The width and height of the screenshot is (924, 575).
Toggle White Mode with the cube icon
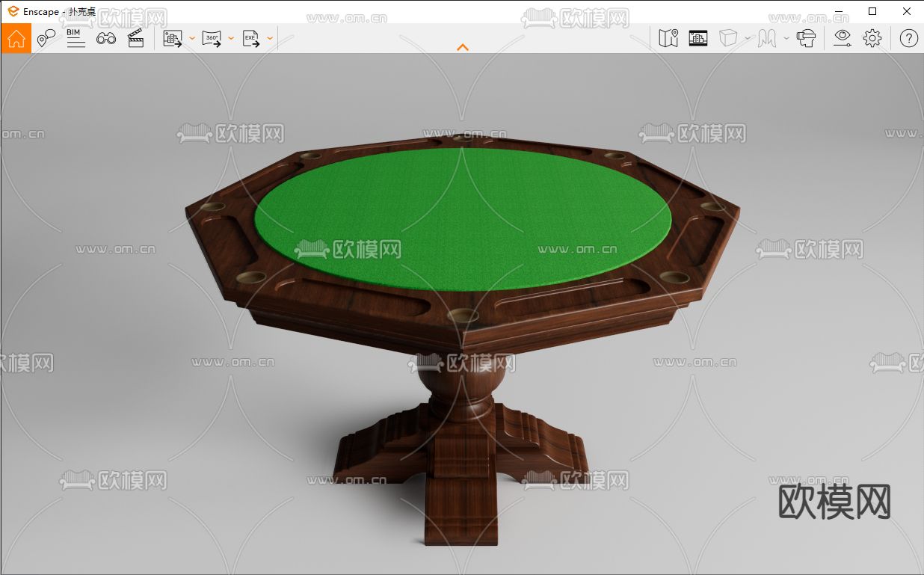[x=727, y=38]
